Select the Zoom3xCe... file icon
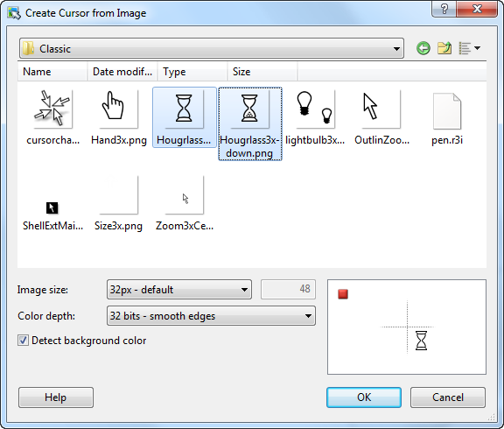Viewport: 504px width, 429px height. pyautogui.click(x=184, y=203)
